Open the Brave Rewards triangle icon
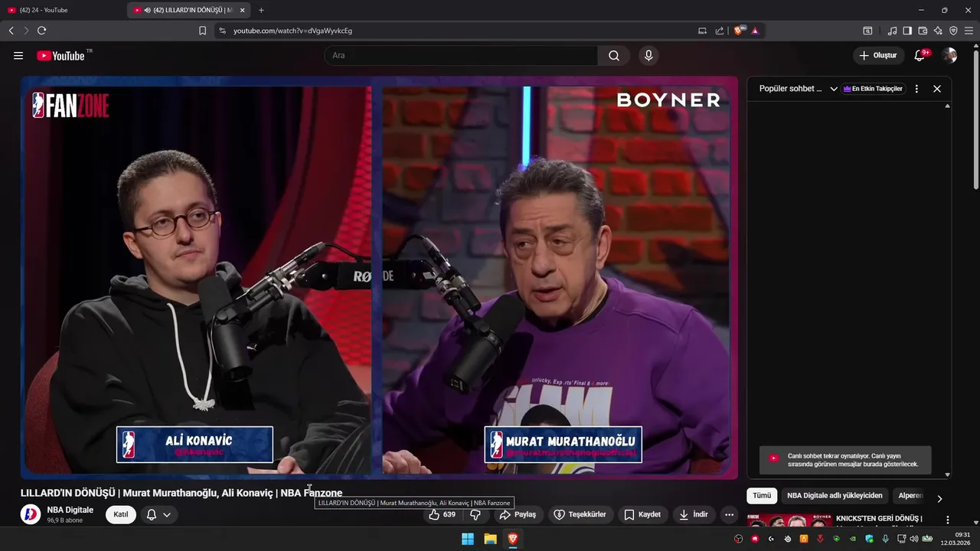 pyautogui.click(x=755, y=31)
